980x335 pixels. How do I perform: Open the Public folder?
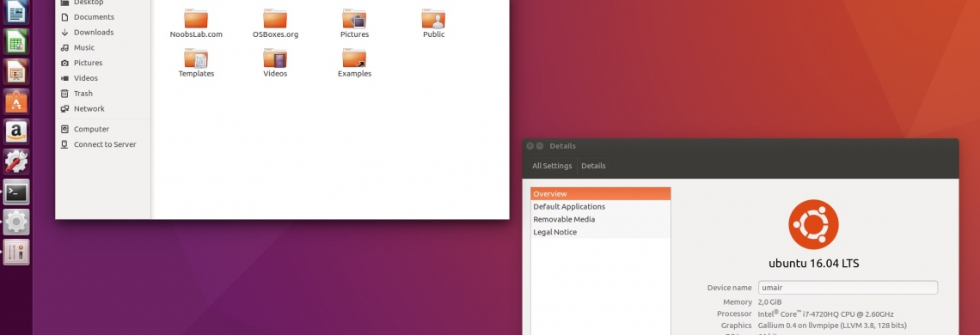pos(434,24)
